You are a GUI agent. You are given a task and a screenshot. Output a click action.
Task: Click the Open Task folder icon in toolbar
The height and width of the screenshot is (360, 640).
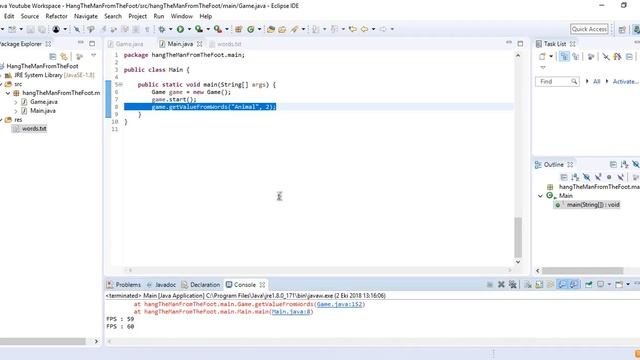pyautogui.click(x=282, y=29)
